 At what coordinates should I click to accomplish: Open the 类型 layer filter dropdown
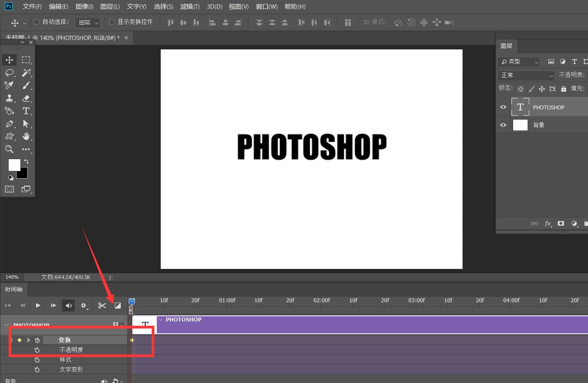click(519, 62)
